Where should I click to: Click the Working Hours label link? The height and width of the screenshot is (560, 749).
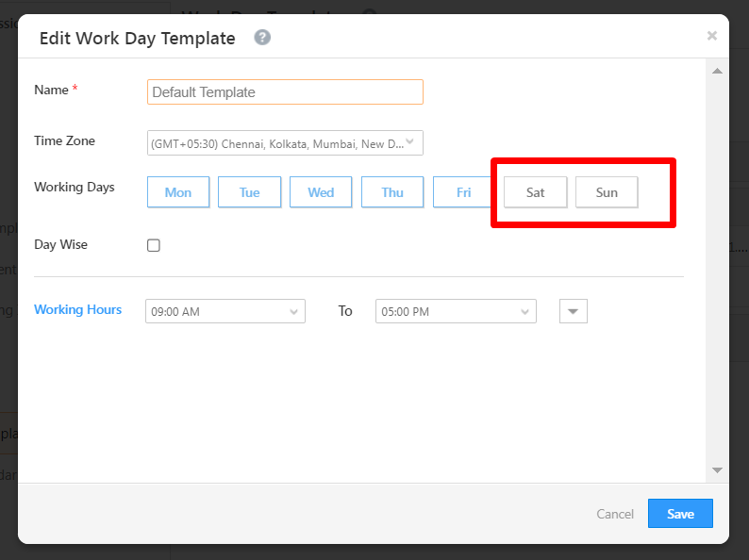[77, 309]
